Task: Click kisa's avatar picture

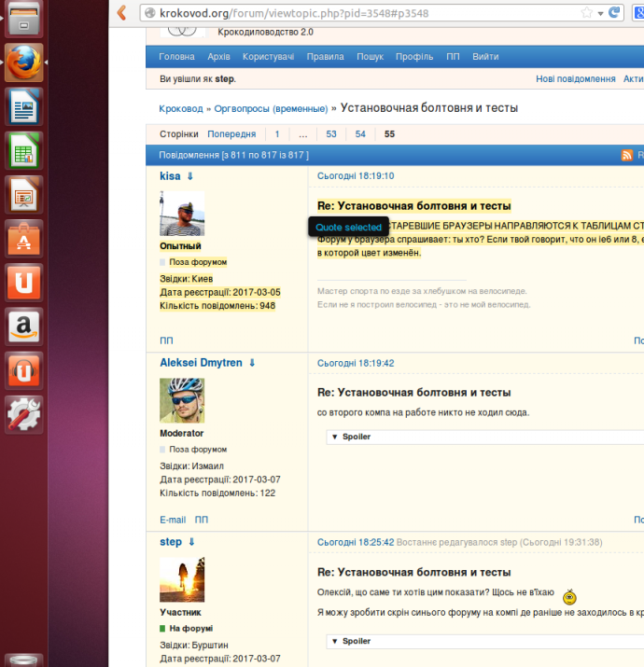Action: point(182,214)
